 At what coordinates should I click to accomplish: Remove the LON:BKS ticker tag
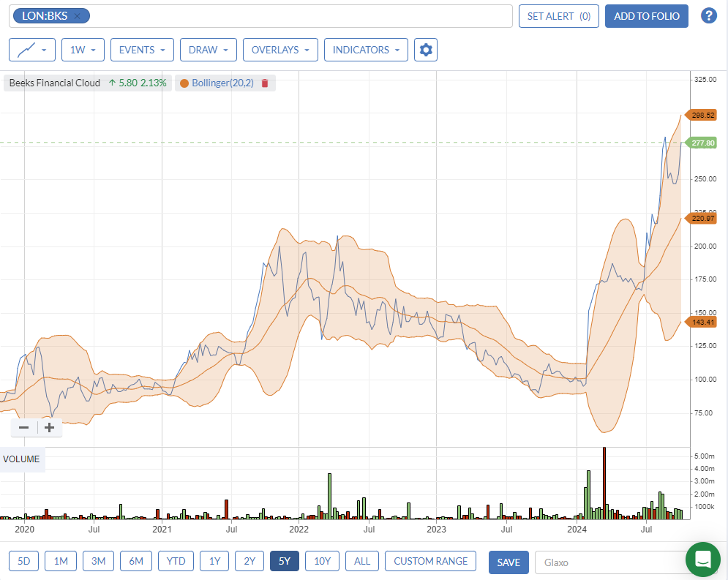coord(78,16)
